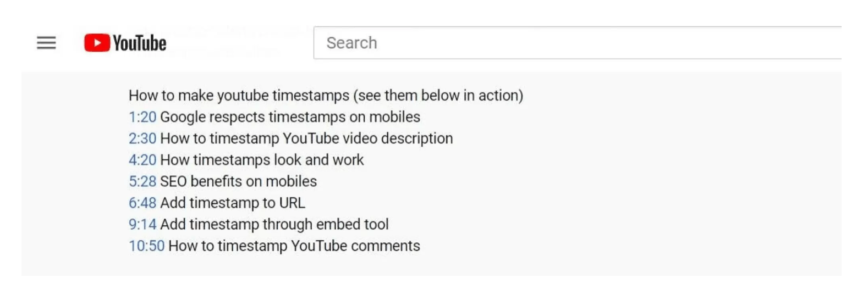The image size is (868, 289).
Task: Jump to the 2:30 timestamp
Action: pos(142,138)
